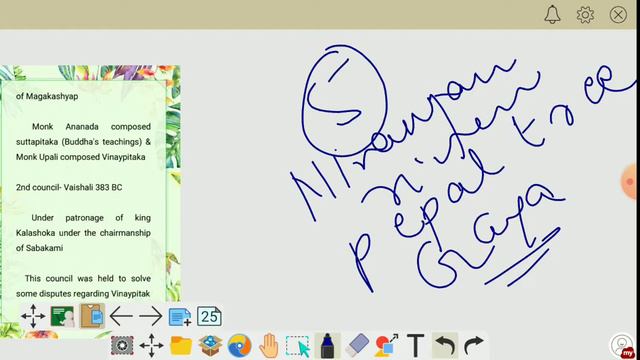Open the settings gear
The width and height of the screenshot is (640, 360).
[585, 15]
